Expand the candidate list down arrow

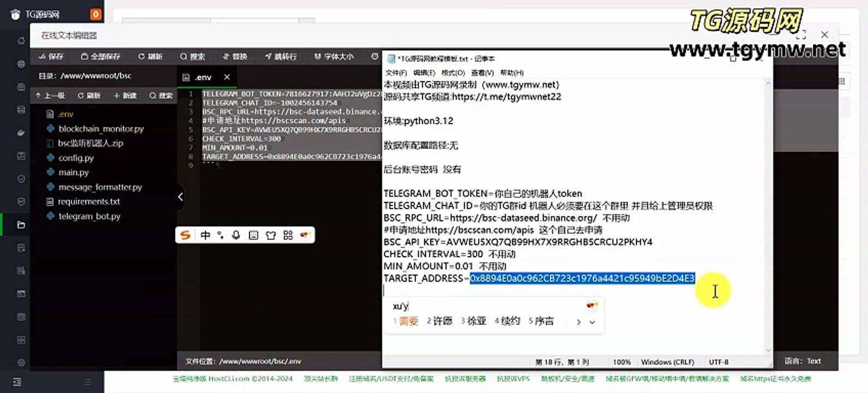(592, 322)
